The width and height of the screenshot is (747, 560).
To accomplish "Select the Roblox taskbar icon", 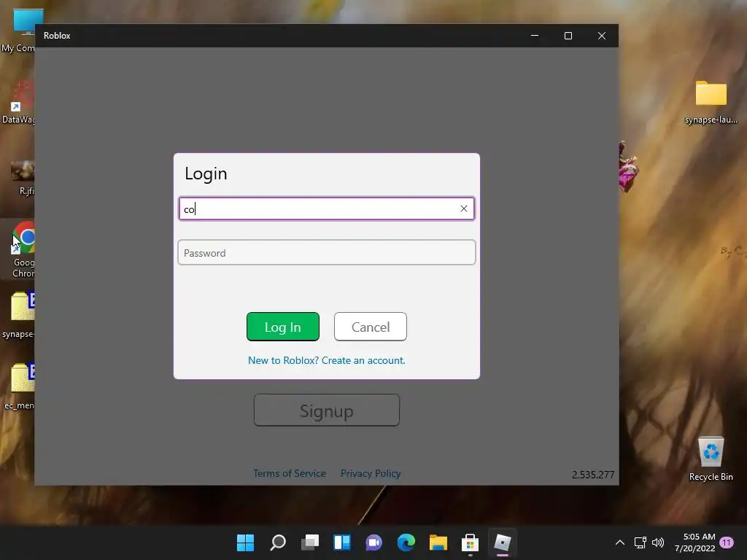I will point(502,542).
